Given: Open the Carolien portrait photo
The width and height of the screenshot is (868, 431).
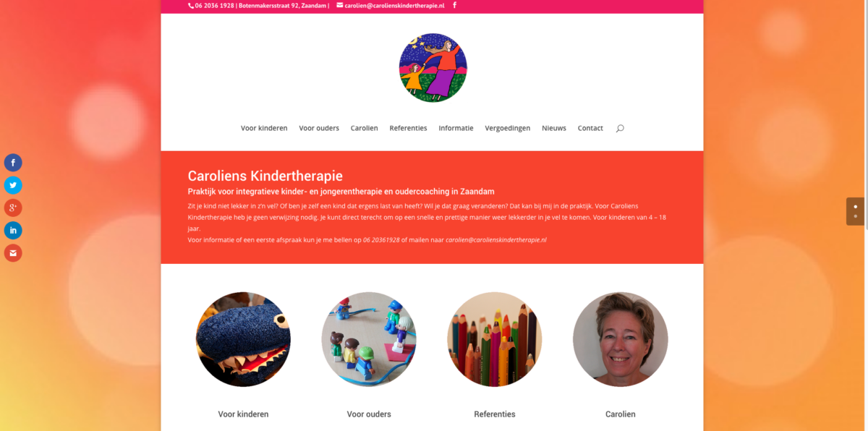Looking at the screenshot, I should pos(621,339).
